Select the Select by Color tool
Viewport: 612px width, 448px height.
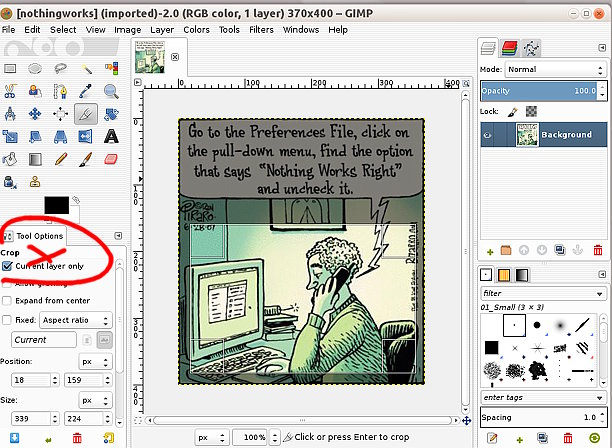tap(111, 69)
